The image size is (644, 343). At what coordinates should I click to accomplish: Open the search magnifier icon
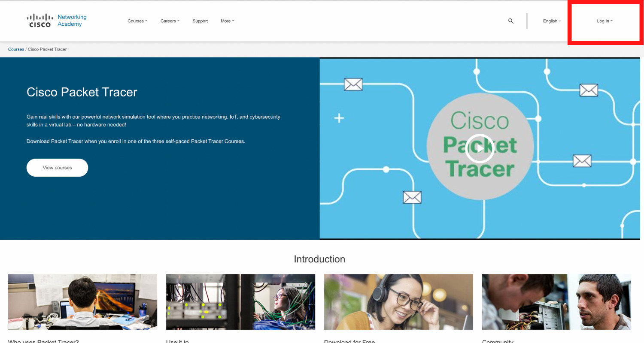pos(510,21)
